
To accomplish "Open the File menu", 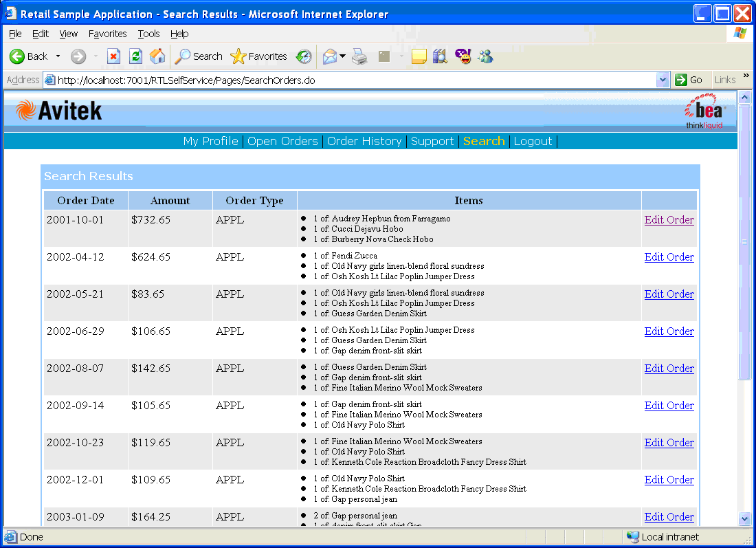I will [15, 34].
